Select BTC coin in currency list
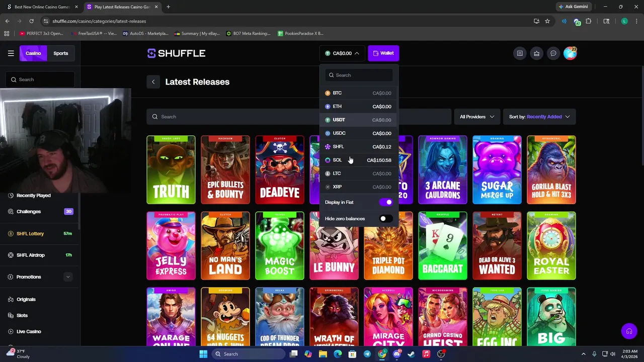Viewport: 644px width, 362px height. point(358,93)
